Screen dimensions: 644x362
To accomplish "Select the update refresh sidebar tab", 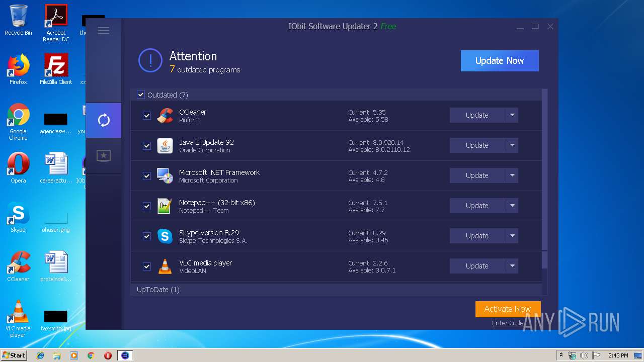I will 104,120.
